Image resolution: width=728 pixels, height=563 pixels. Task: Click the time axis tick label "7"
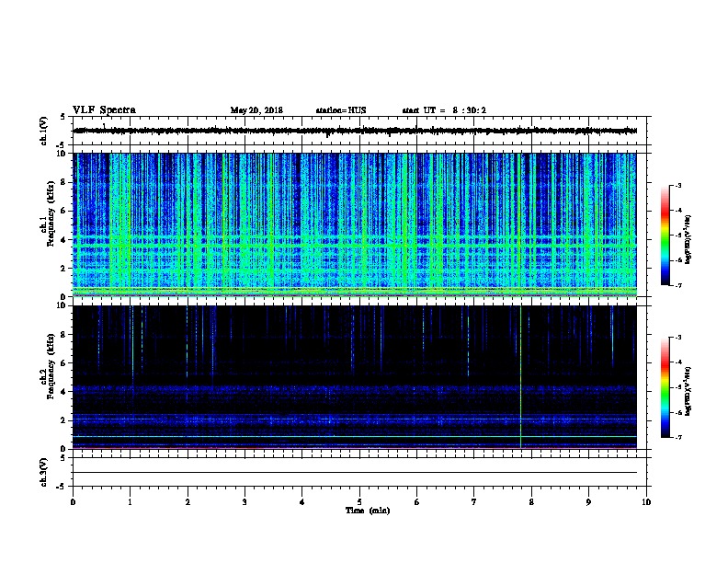pyautogui.click(x=474, y=502)
